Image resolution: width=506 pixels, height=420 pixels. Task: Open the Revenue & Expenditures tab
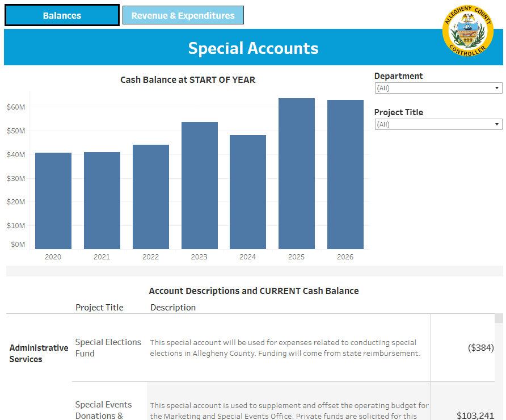183,15
